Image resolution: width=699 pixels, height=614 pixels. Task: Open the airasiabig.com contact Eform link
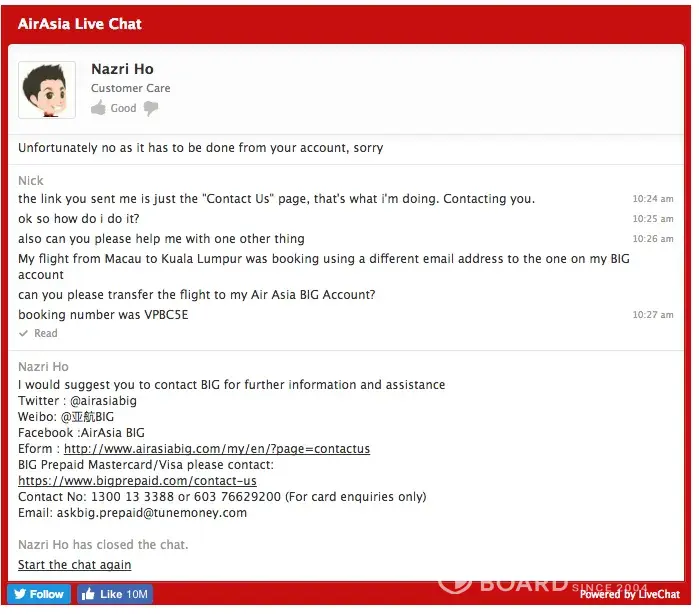coord(217,449)
